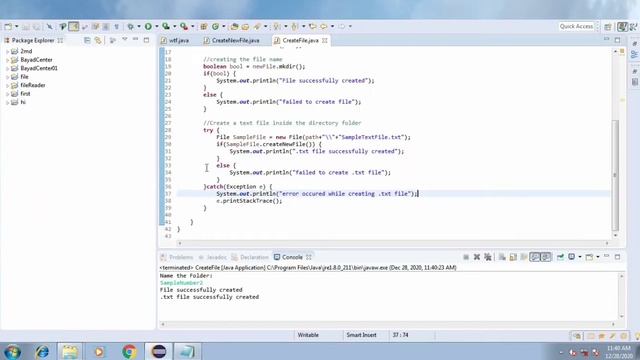Click the Debug bug icon
This screenshot has width=640, height=360.
point(130,27)
